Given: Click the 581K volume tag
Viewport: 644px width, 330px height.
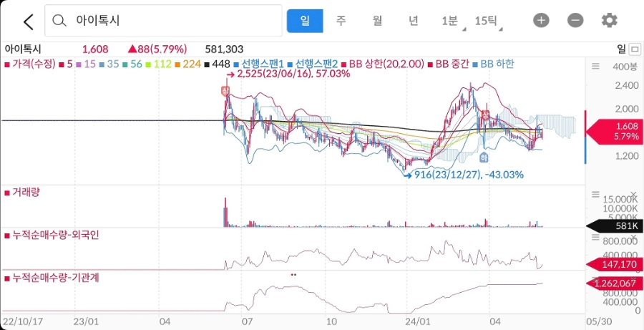Looking at the screenshot, I should pos(615,225).
